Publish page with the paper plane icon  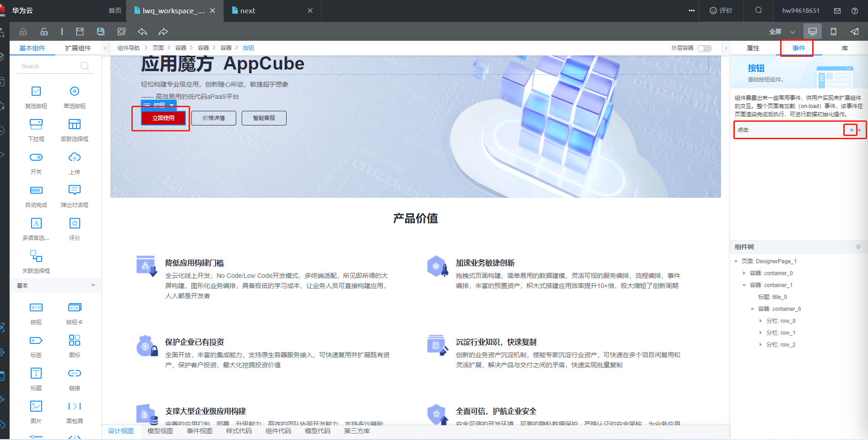click(854, 32)
